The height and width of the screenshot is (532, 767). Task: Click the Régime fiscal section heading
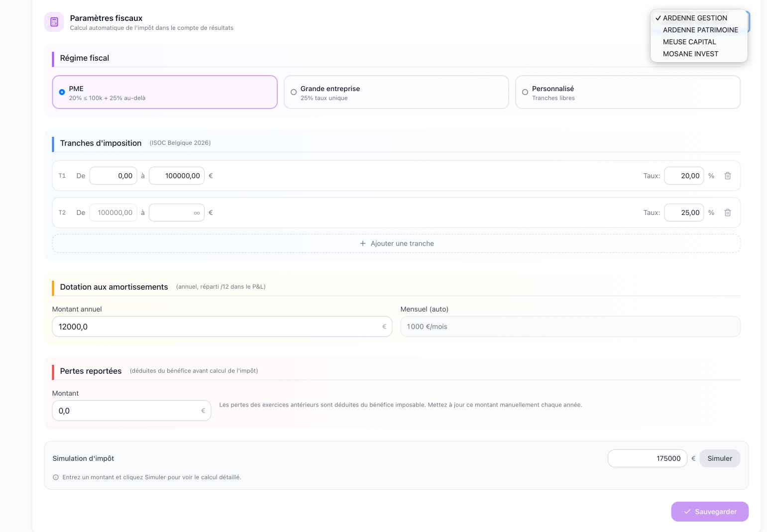(x=85, y=58)
